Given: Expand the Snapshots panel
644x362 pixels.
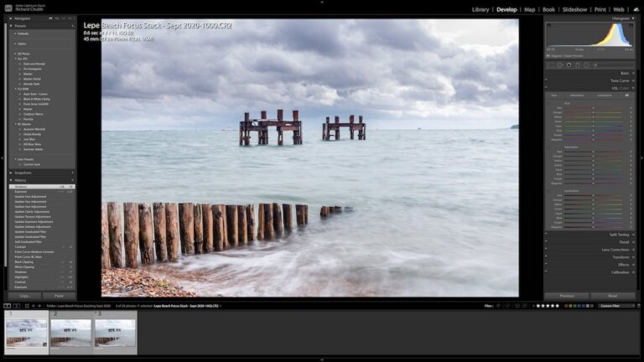Looking at the screenshot, I should 11,173.
